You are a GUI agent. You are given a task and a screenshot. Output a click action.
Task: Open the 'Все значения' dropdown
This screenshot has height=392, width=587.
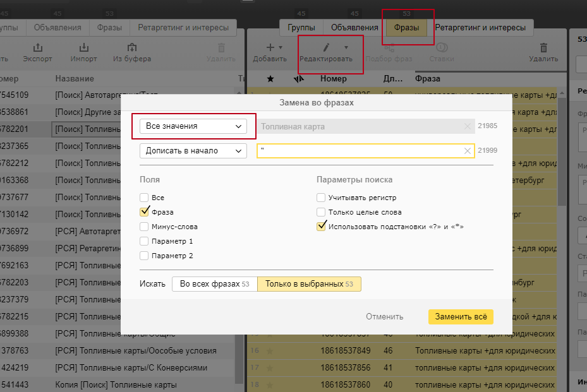point(193,126)
